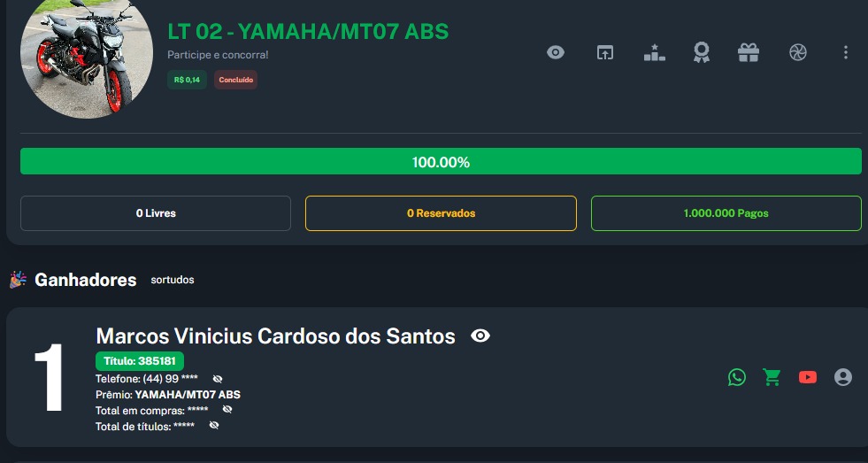Click the eye icon in the campaign header
This screenshot has width=868, height=463.
556,52
